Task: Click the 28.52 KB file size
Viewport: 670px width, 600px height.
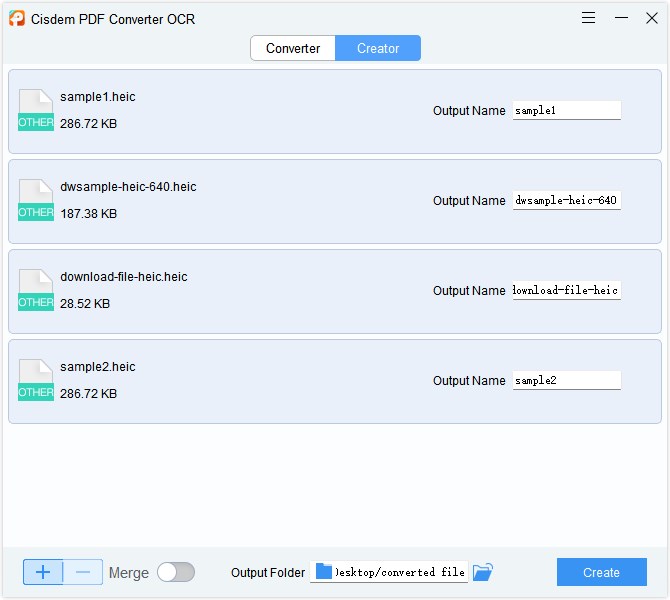Action: [x=85, y=303]
